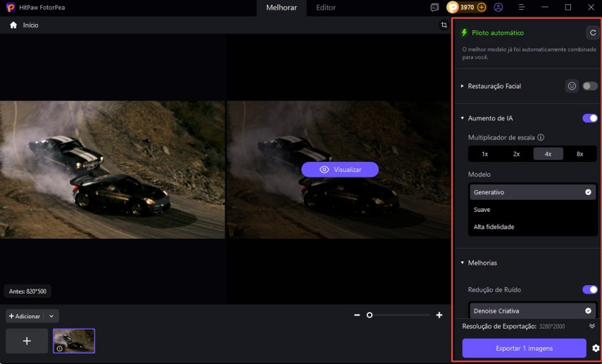This screenshot has width=602, height=364.
Task: Open the dropdown arrow beside Adicionar
Action: pyautogui.click(x=51, y=316)
